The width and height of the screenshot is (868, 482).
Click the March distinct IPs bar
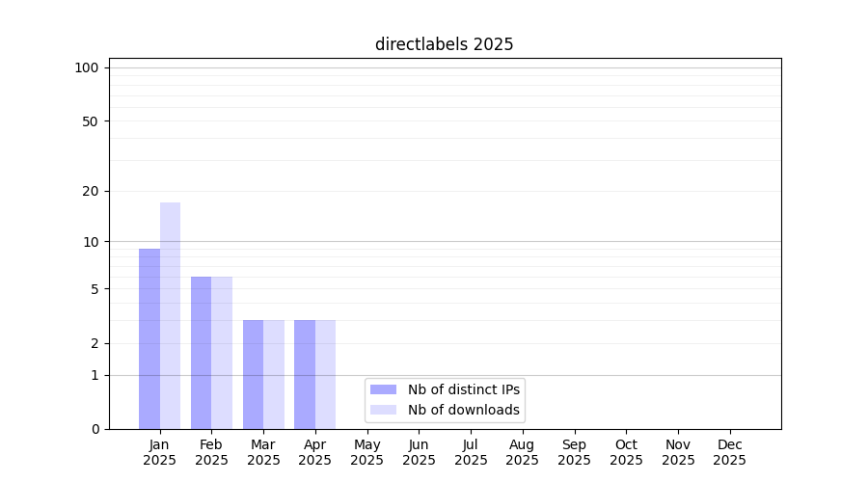253,374
